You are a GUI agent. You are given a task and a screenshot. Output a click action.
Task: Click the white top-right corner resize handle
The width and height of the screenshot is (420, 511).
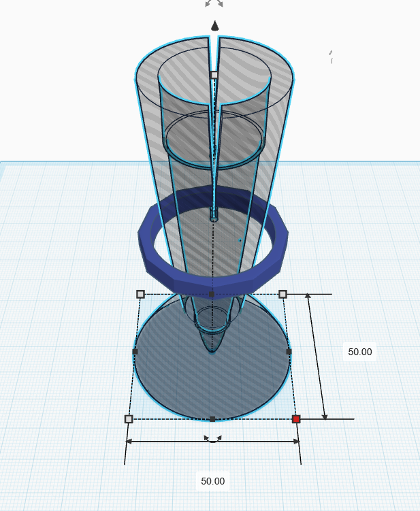[x=283, y=294]
